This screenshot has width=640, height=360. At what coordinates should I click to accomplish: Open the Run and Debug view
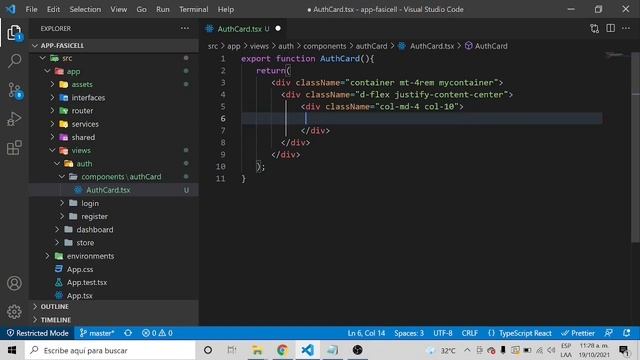click(x=14, y=119)
